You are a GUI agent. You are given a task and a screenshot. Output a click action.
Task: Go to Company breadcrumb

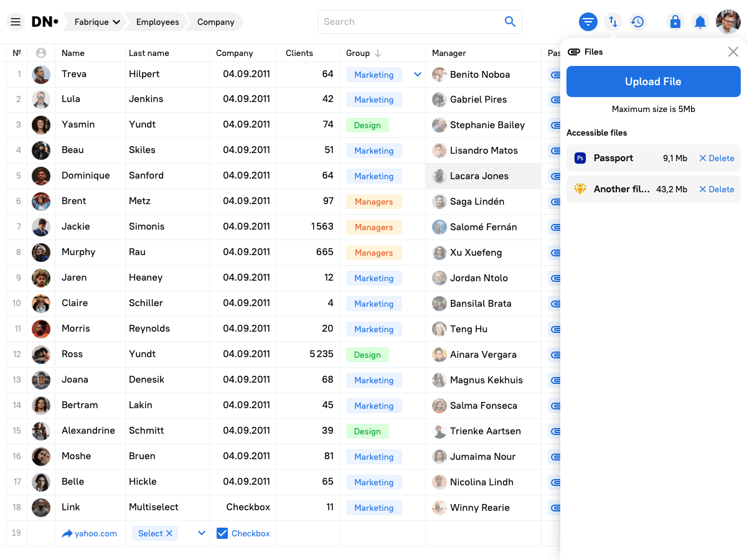[x=216, y=22]
